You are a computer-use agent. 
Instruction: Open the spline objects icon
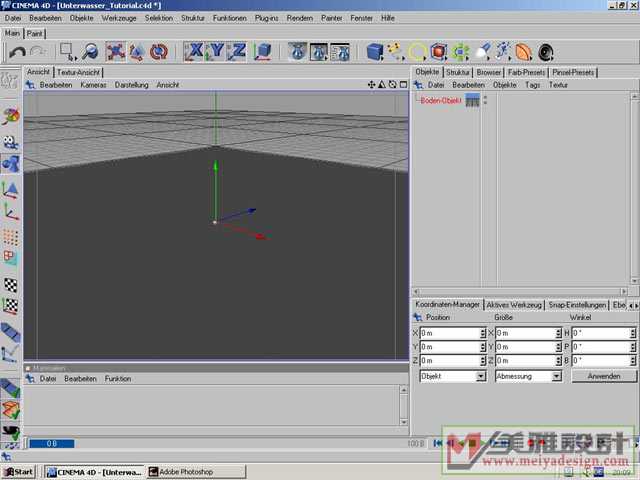tap(396, 52)
